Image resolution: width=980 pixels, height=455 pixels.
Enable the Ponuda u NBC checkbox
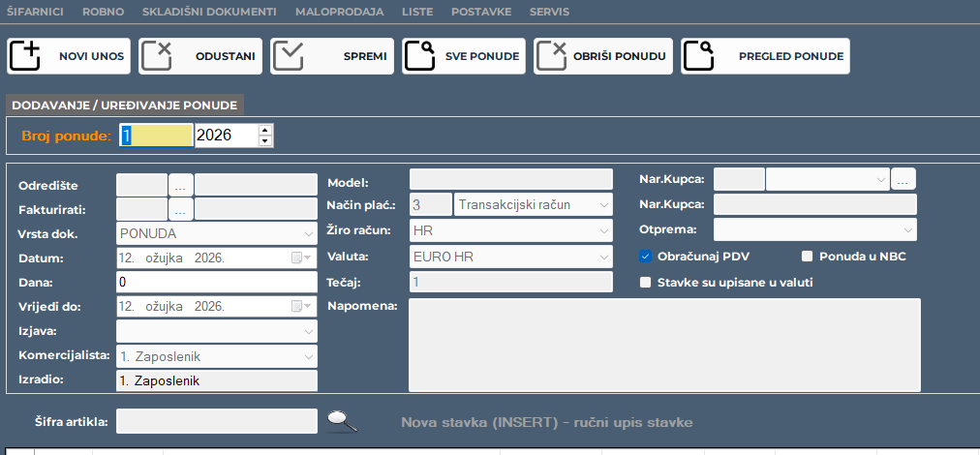coord(807,257)
